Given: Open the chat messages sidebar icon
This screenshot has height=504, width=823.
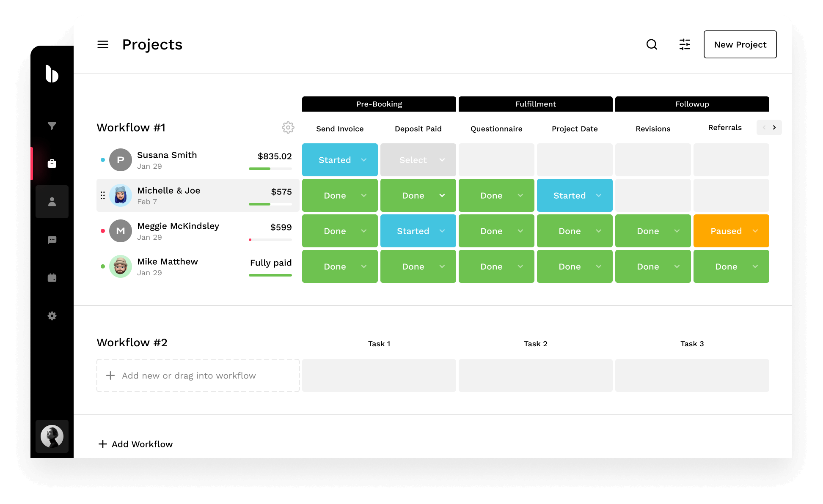Looking at the screenshot, I should 52,240.
